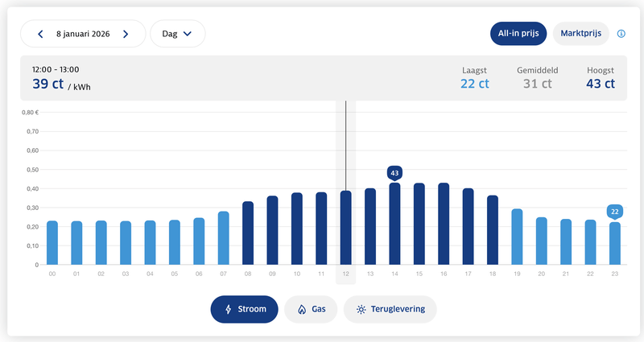Click the selected 12 hour bar
Screen dimensions: 644x342
[346, 228]
